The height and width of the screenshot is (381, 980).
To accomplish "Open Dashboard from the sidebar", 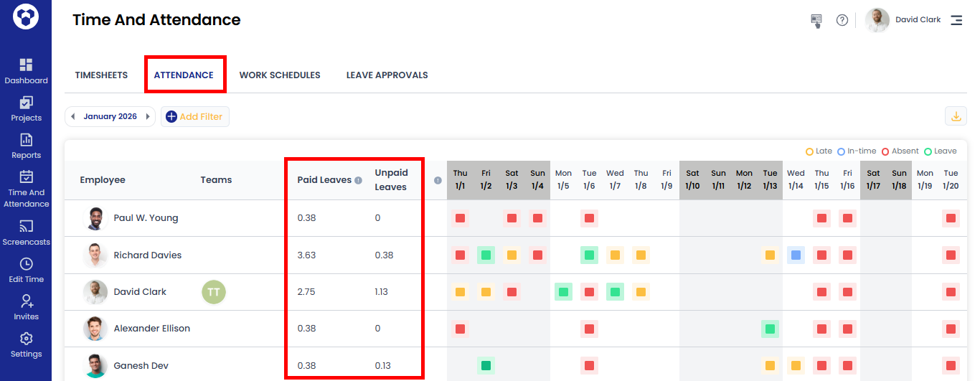I will (26, 71).
